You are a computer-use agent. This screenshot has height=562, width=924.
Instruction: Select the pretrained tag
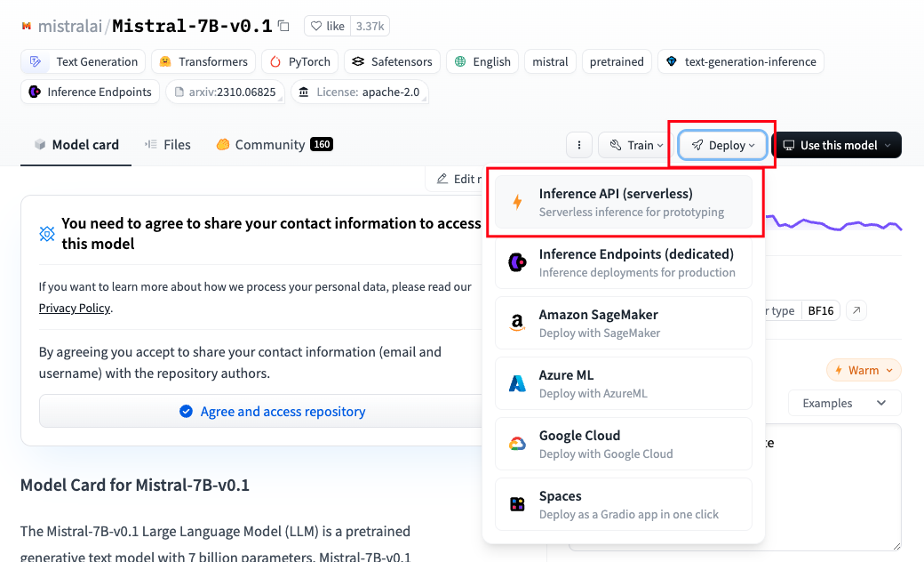(617, 61)
